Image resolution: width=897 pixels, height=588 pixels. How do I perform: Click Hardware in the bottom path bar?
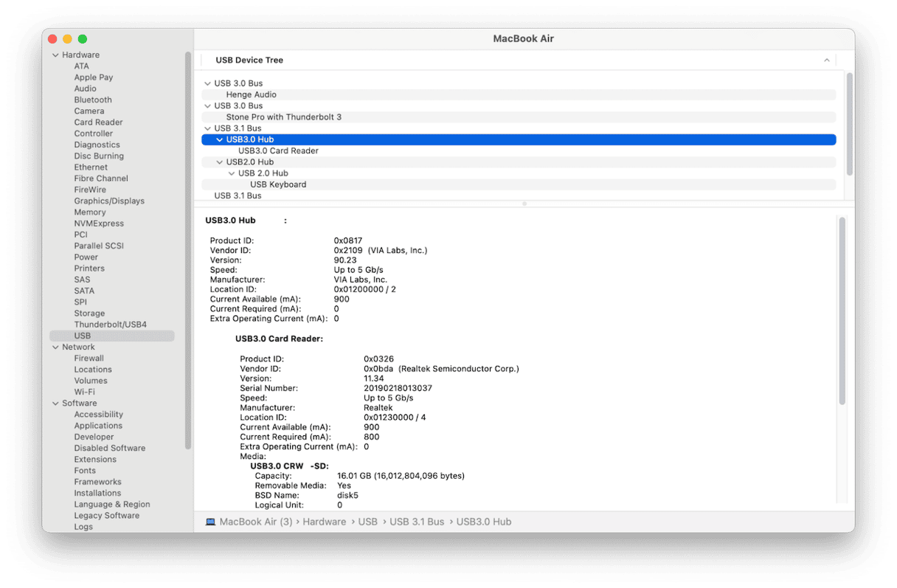[324, 522]
